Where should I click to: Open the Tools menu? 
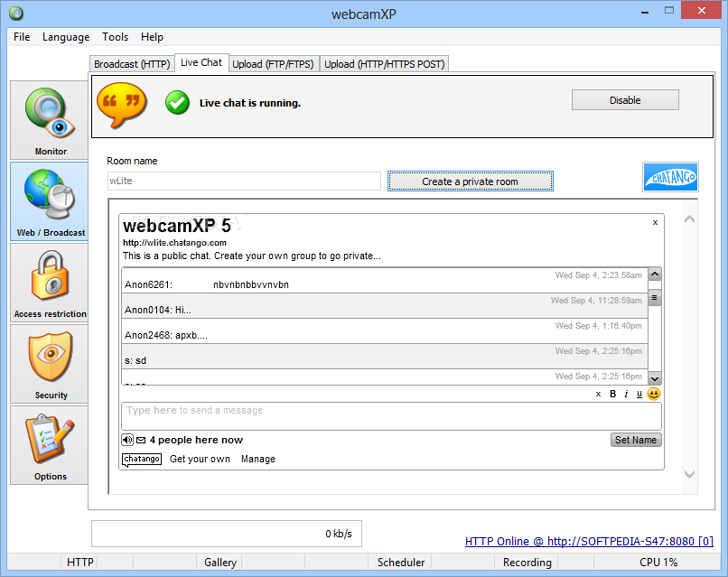click(x=115, y=37)
